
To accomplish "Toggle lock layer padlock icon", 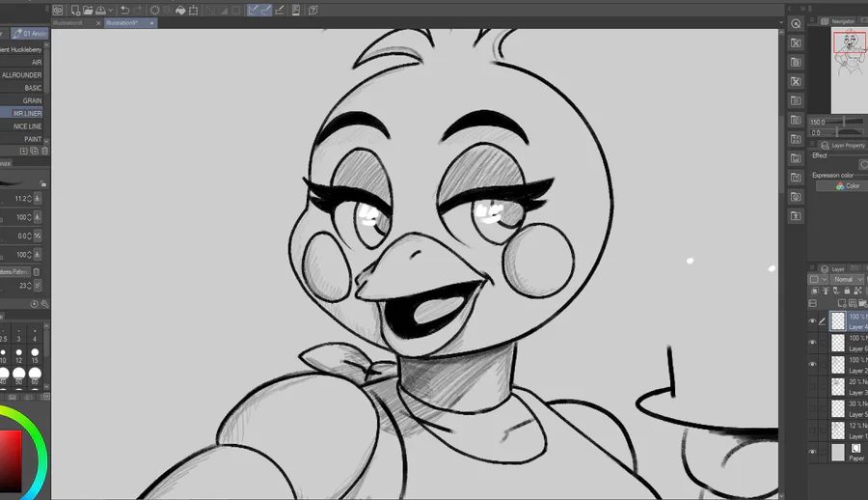I will 847,291.
